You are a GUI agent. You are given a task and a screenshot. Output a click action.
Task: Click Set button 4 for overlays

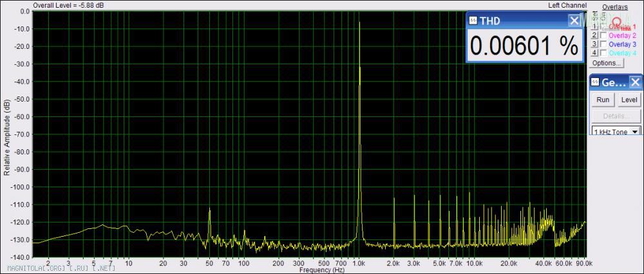(594, 53)
